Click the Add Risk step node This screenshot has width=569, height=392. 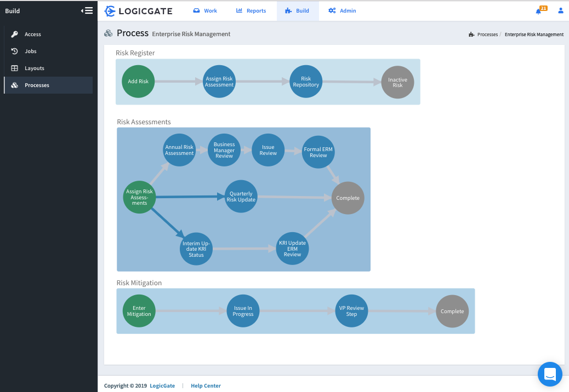[x=138, y=81]
